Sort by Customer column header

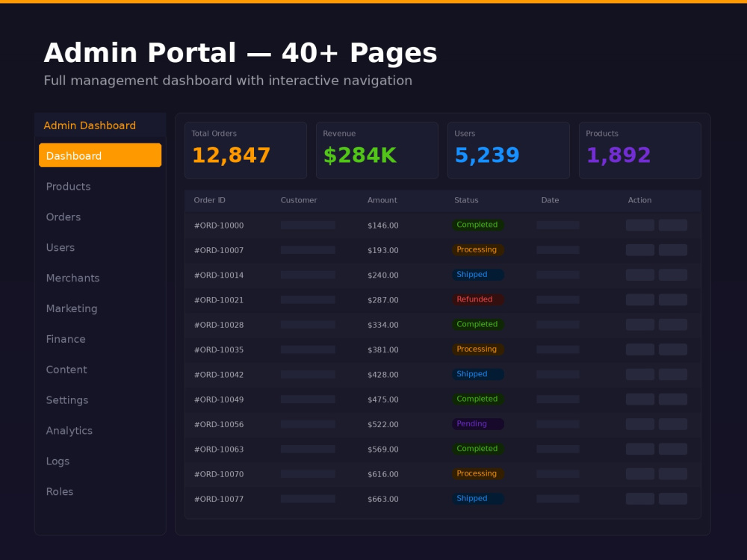pos(299,200)
